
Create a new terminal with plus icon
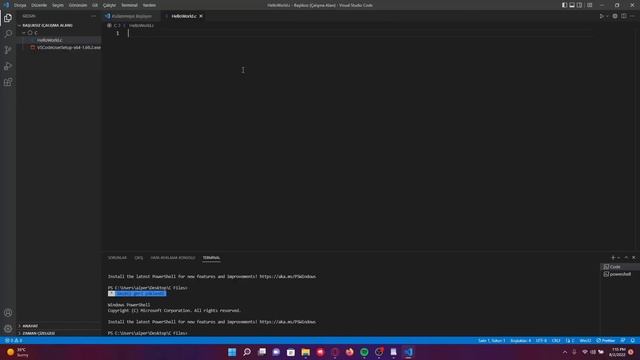click(x=613, y=258)
